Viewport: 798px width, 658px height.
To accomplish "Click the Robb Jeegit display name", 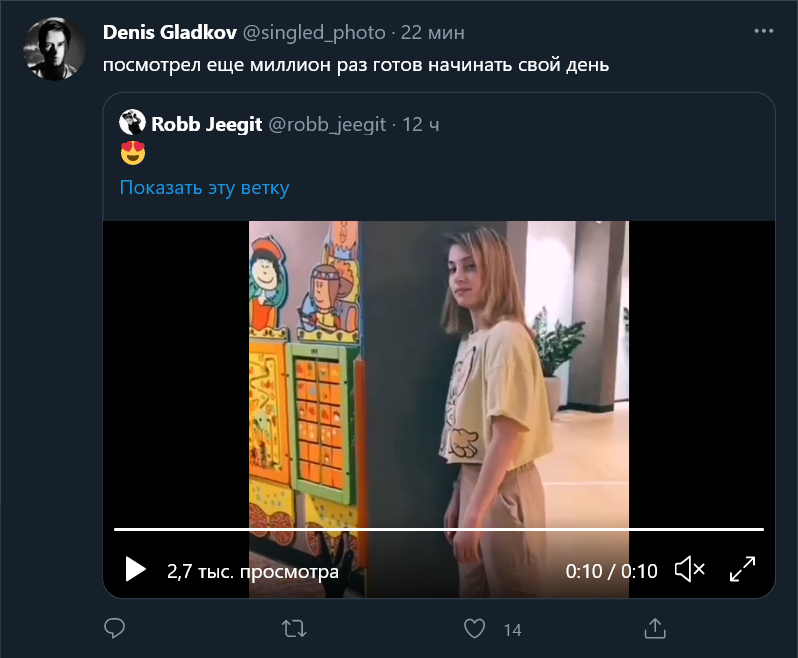I will pyautogui.click(x=206, y=124).
